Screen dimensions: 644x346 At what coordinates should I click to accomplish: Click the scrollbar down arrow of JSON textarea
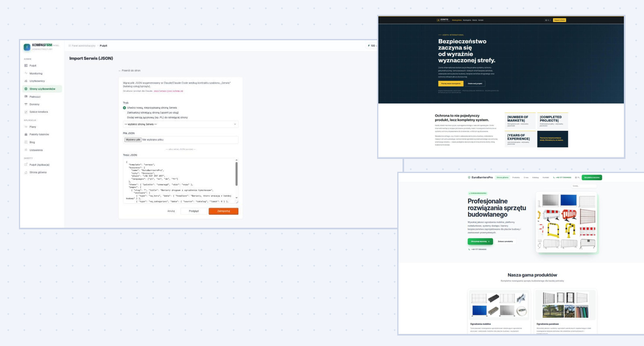tap(237, 198)
